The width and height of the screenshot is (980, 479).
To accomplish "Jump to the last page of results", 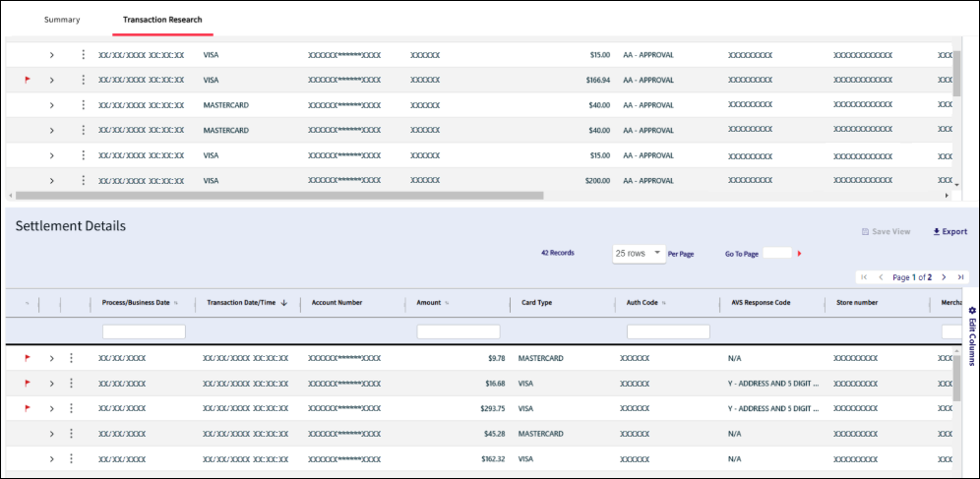I will (960, 277).
